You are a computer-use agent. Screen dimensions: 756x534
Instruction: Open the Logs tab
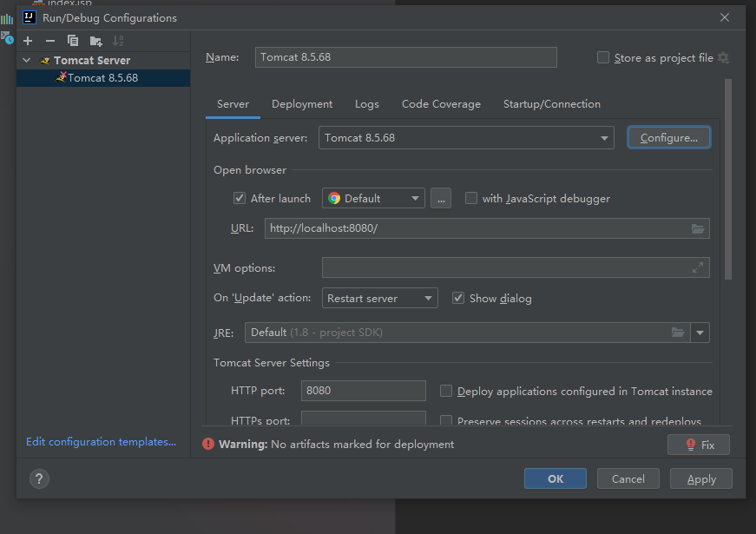[x=367, y=104]
